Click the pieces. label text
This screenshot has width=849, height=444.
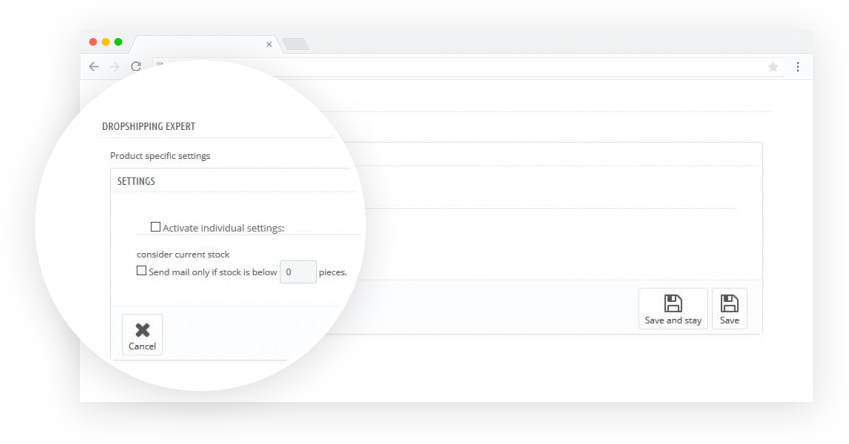click(x=333, y=272)
